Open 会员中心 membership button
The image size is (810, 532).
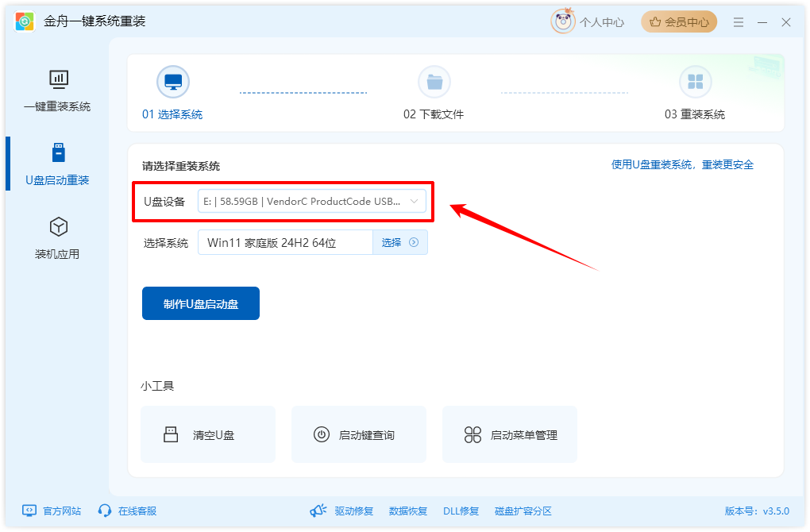coord(679,21)
